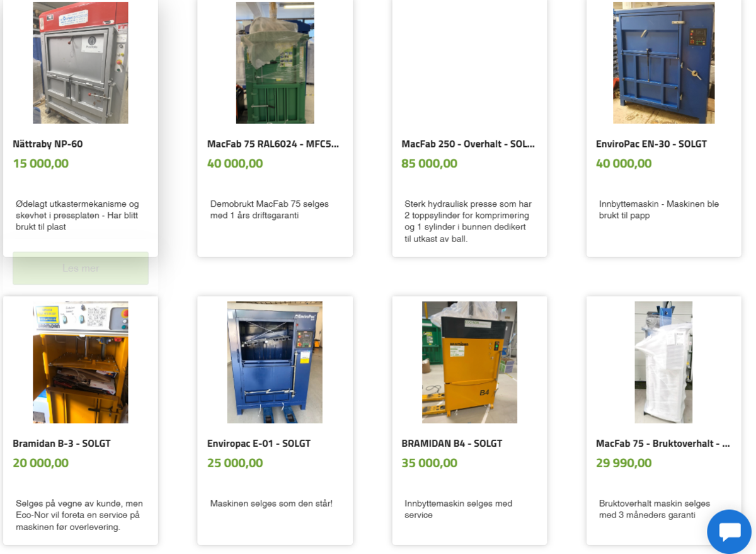Open the Nättraby NP-60 title link
Image resolution: width=756 pixels, height=554 pixels.
(48, 144)
